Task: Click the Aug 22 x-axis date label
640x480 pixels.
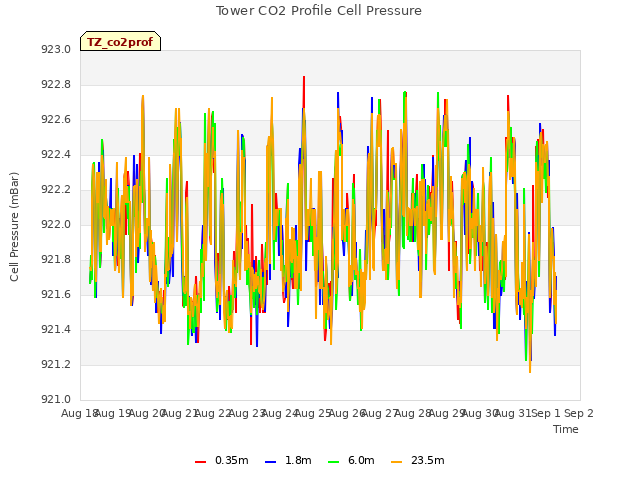Action: pyautogui.click(x=213, y=413)
